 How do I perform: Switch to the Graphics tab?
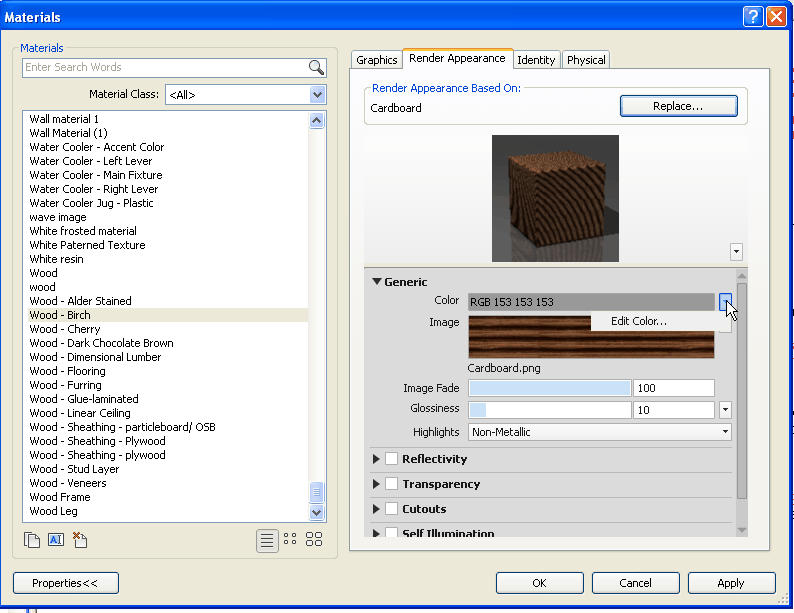[x=377, y=60]
